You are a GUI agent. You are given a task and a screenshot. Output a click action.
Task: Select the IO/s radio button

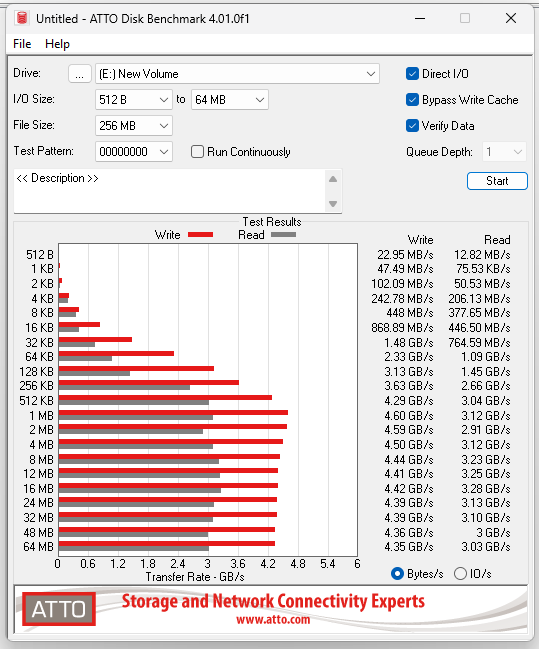pos(460,574)
